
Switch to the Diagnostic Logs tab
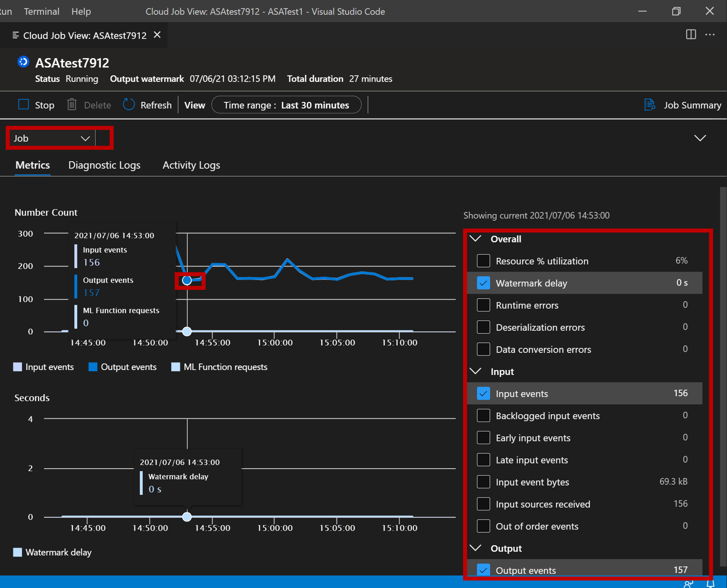coord(104,165)
